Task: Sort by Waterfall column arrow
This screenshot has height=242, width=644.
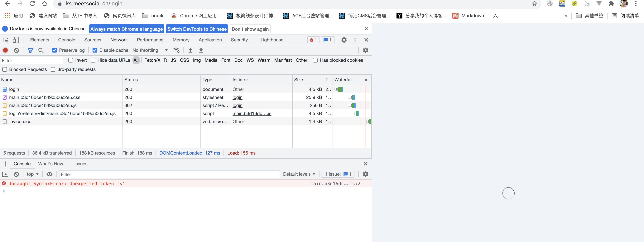Action: 366,80
